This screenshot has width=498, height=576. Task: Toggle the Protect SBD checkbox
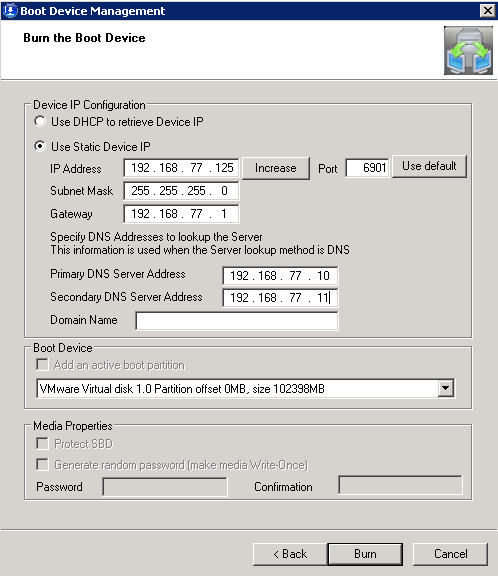tap(42, 443)
